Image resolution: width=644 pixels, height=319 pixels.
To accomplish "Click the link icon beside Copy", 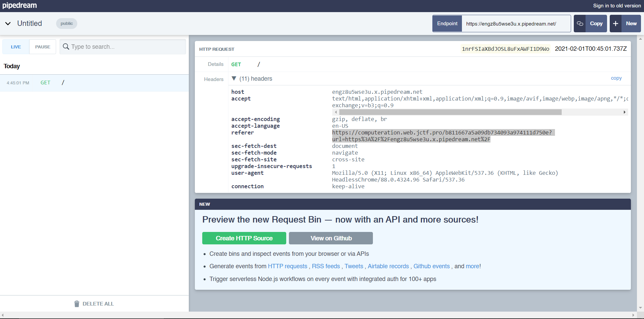I will [580, 24].
